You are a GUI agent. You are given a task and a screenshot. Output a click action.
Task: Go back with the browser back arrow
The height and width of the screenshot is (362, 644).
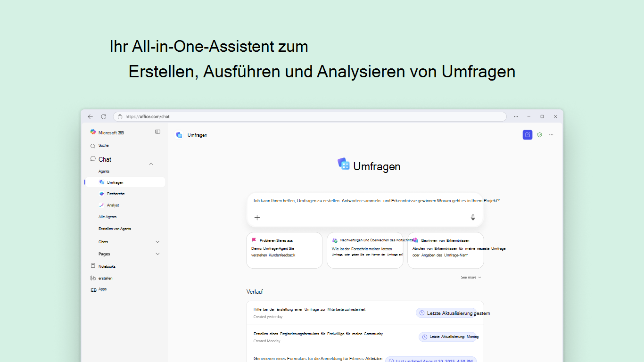pos(90,116)
